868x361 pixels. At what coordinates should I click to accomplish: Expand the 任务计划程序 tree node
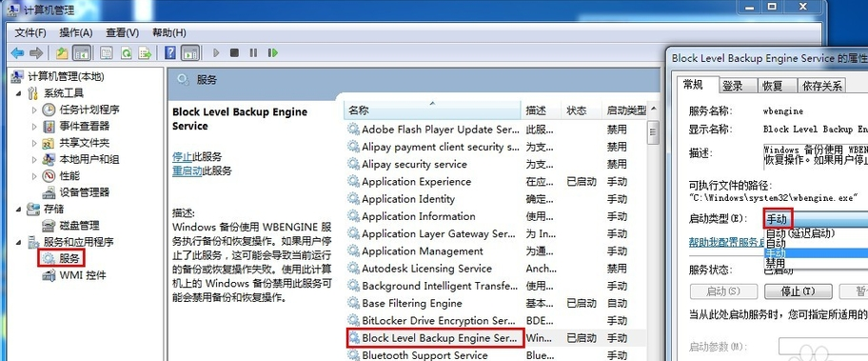(x=34, y=110)
